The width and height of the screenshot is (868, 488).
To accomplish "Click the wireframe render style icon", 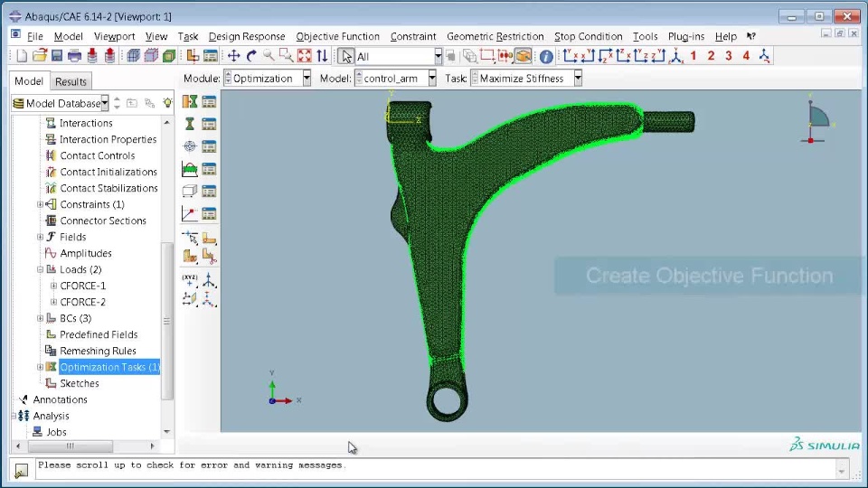I will click(134, 56).
